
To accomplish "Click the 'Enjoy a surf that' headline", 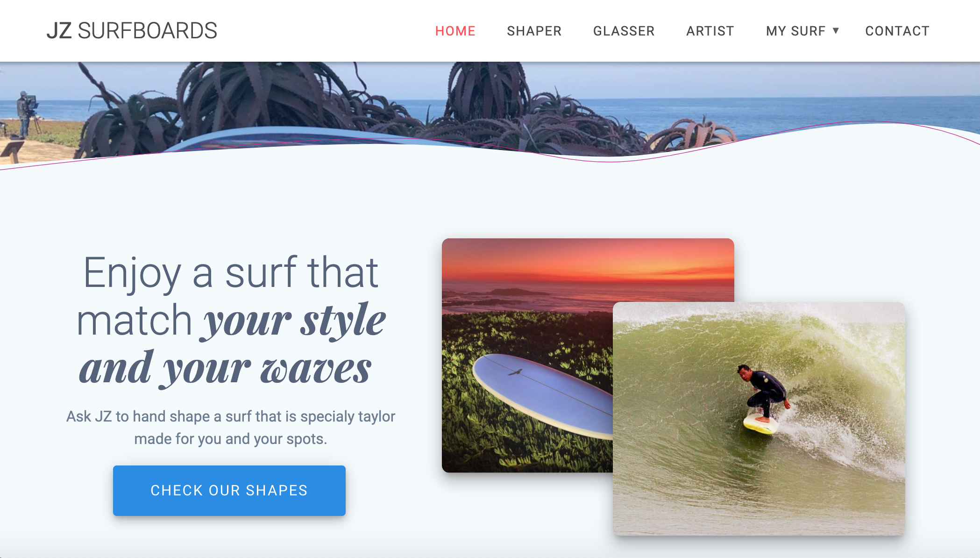I will click(231, 272).
